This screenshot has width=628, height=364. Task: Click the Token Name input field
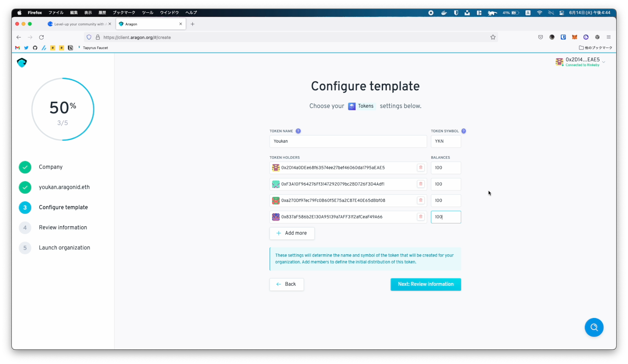348,141
